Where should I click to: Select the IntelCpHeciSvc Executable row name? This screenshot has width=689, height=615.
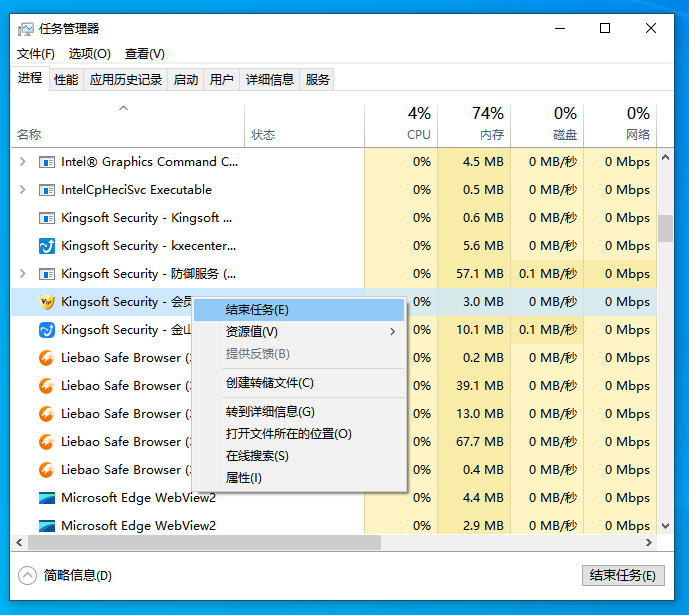pyautogui.click(x=136, y=190)
